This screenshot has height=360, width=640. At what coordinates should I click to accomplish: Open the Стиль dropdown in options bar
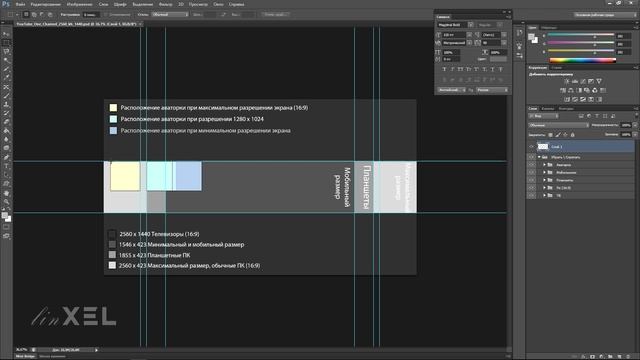(x=170, y=14)
